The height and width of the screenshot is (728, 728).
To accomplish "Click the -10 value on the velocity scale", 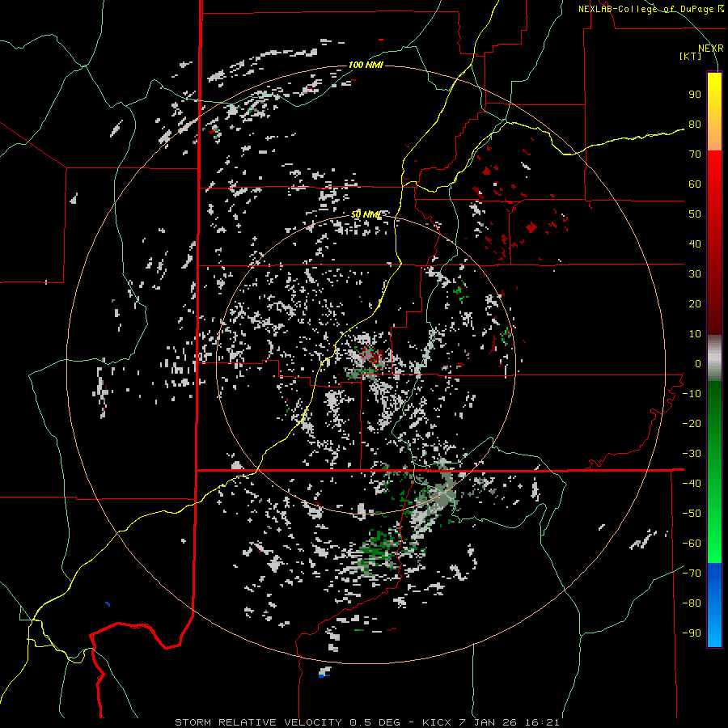I will [692, 394].
